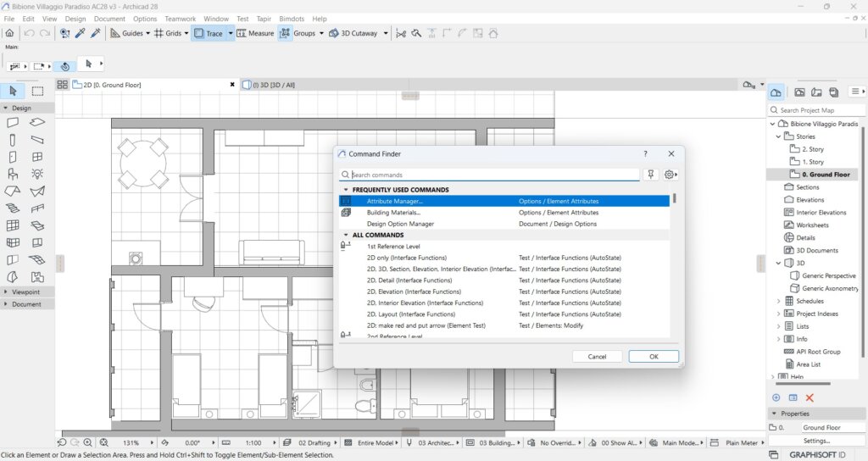The width and height of the screenshot is (868, 461).
Task: Pick the Stair tool in Design toolbox
Action: pos(13,208)
